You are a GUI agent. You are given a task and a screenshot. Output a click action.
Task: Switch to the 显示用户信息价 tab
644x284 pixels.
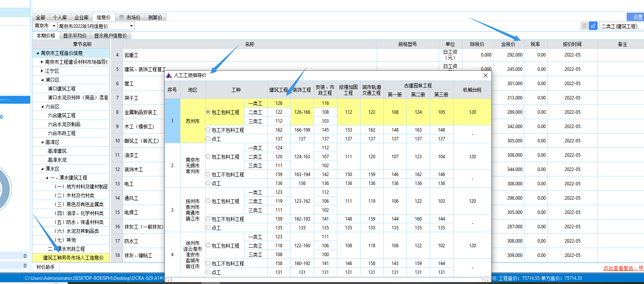pyautogui.click(x=110, y=35)
